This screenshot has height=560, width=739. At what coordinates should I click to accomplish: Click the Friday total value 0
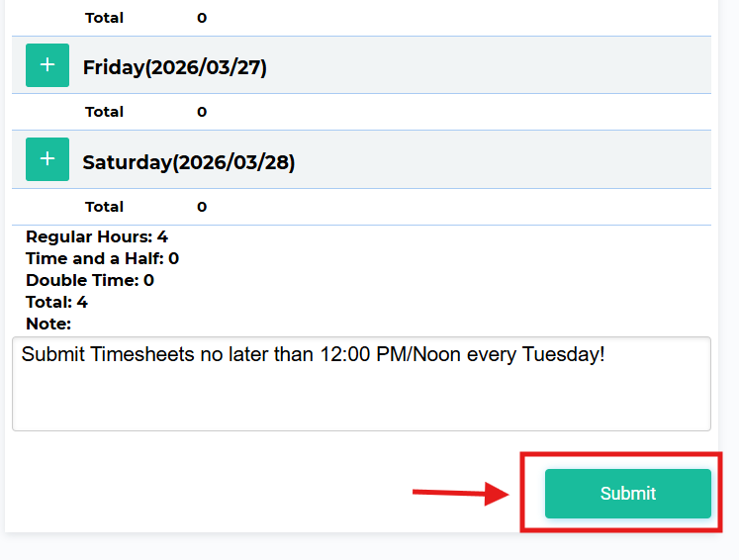click(x=202, y=112)
